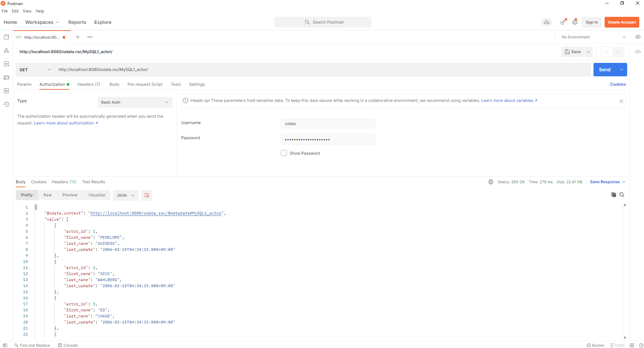Screen dimensions: 644x348
Task: Click the Sign In button
Action: (591, 22)
